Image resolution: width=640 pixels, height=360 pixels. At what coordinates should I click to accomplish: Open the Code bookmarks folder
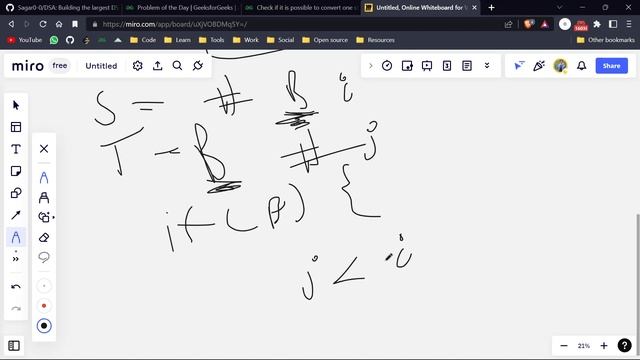tap(143, 40)
